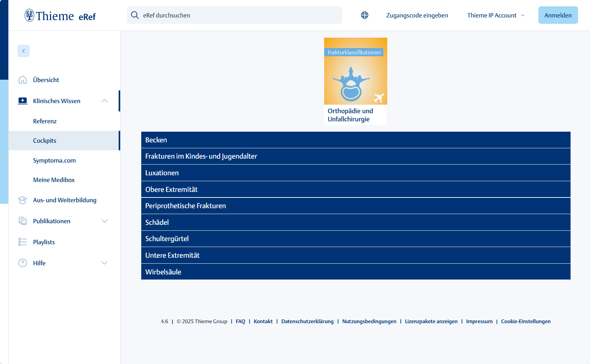This screenshot has height=364, width=590.
Task: Click the Orthopädie und Unfallchirurgie caption
Action: tap(350, 115)
